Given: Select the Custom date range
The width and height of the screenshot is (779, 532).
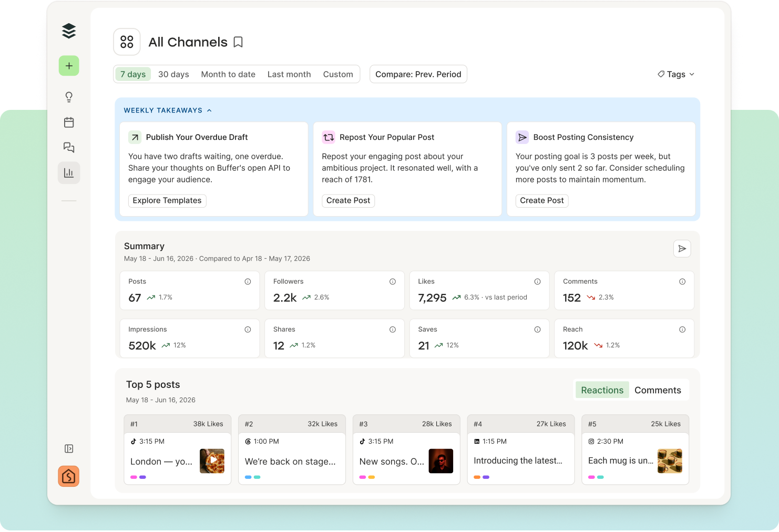Looking at the screenshot, I should point(338,74).
